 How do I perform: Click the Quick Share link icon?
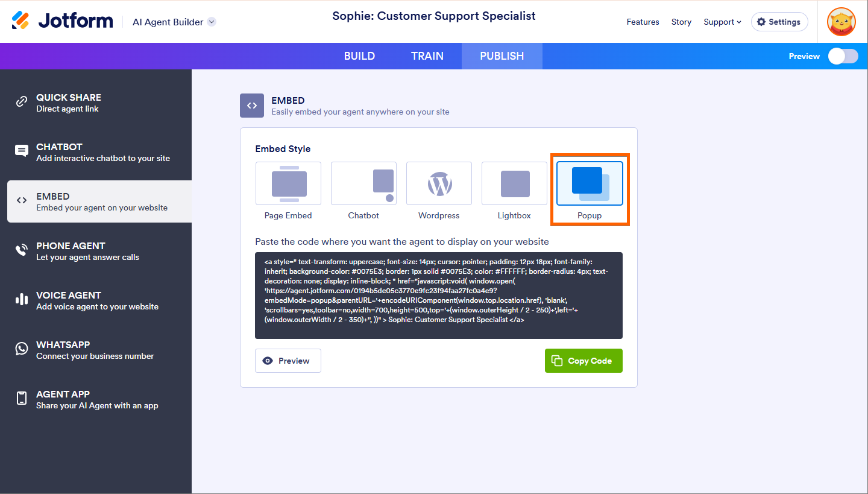pos(22,101)
